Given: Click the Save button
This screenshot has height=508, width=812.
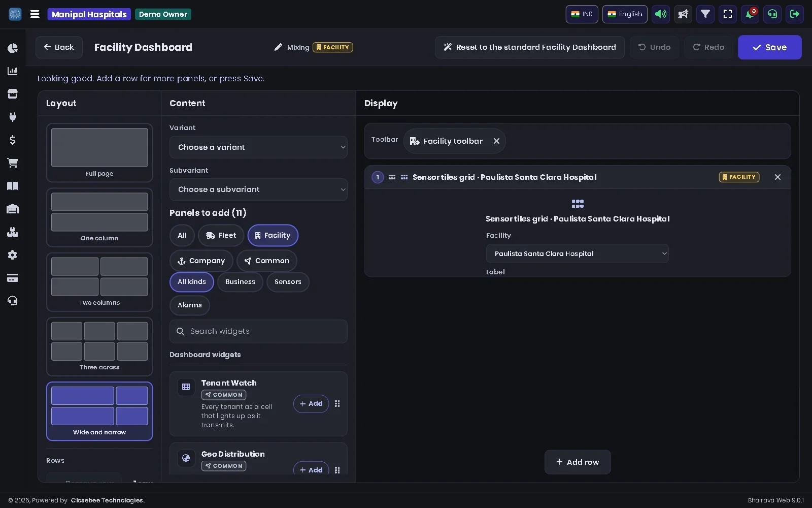Looking at the screenshot, I should coord(770,47).
